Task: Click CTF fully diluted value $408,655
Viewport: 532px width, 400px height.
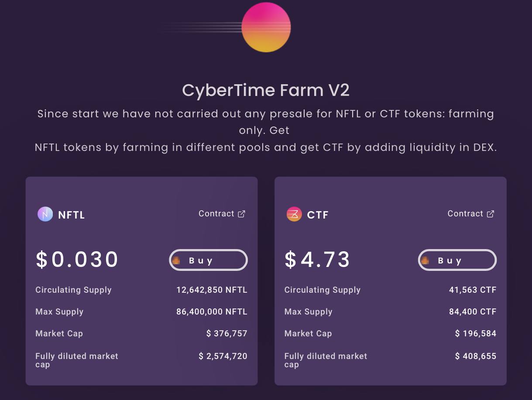Action: pyautogui.click(x=476, y=356)
